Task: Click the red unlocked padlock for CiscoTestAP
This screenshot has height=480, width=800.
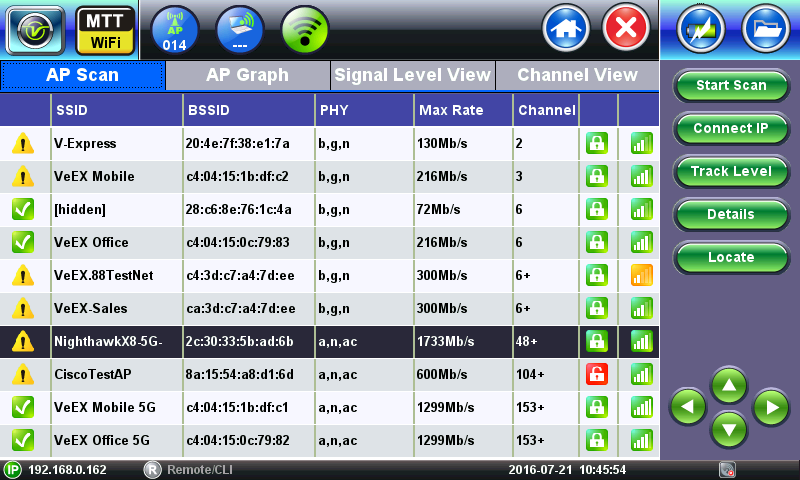Action: point(597,374)
